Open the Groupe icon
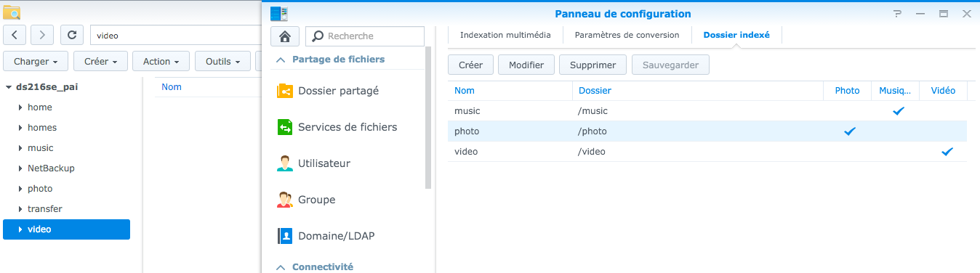980x273 pixels. pos(285,200)
